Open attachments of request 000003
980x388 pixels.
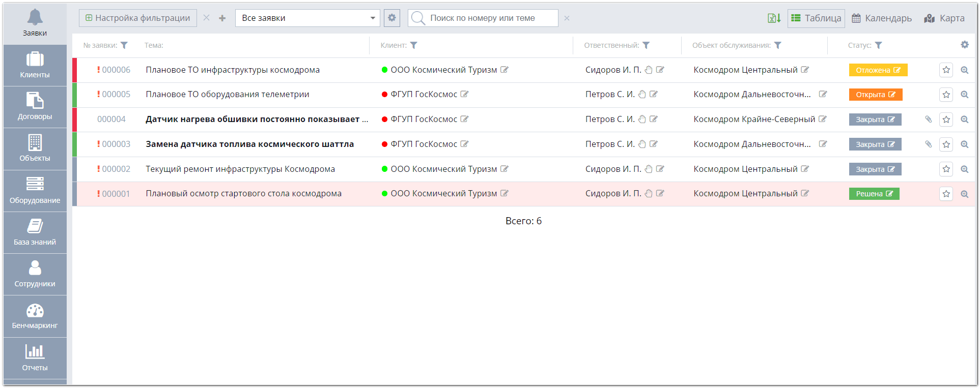point(929,144)
